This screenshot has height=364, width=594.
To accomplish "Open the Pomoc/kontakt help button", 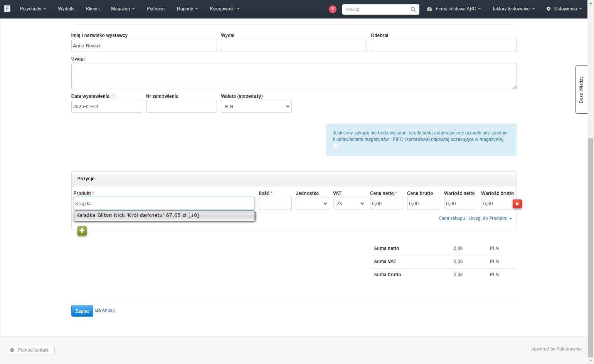I will click(x=31, y=350).
